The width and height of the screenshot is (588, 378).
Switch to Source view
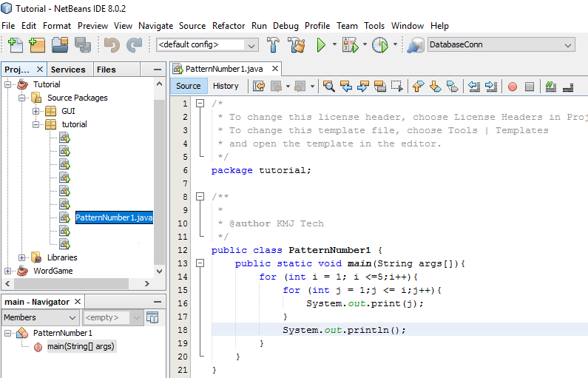pos(189,87)
